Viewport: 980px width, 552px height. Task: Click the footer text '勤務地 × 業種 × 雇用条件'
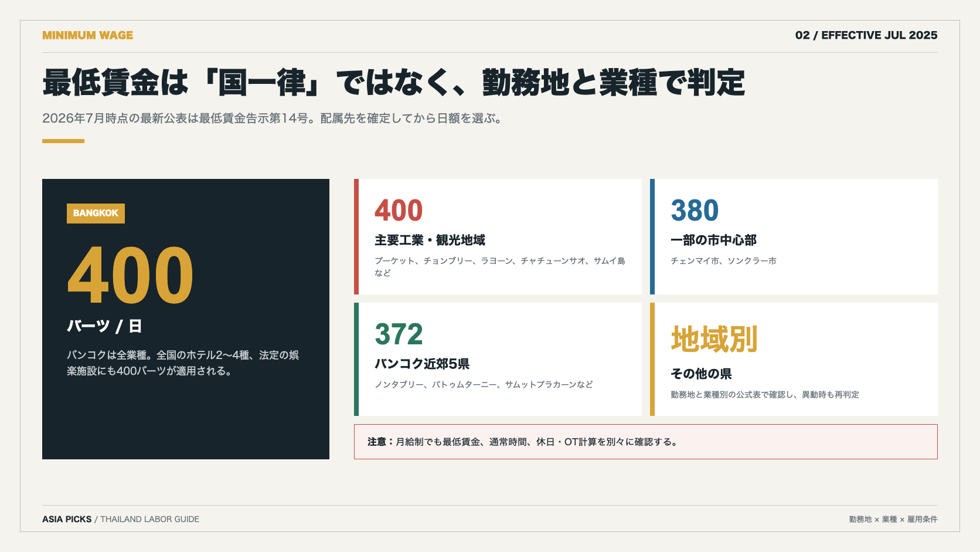click(x=893, y=519)
